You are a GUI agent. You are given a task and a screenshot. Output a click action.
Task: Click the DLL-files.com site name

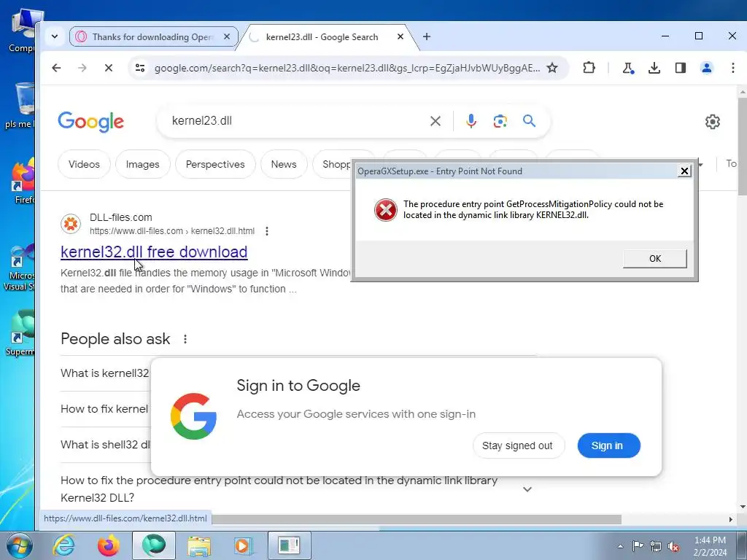120,217
